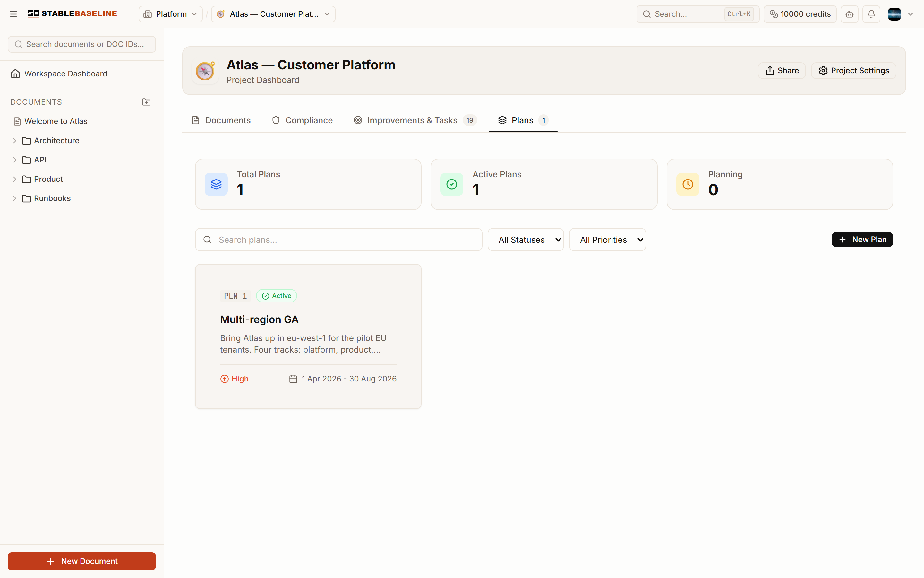This screenshot has width=924, height=578.
Task: Click the Multi-region GA description text
Action: click(x=303, y=344)
